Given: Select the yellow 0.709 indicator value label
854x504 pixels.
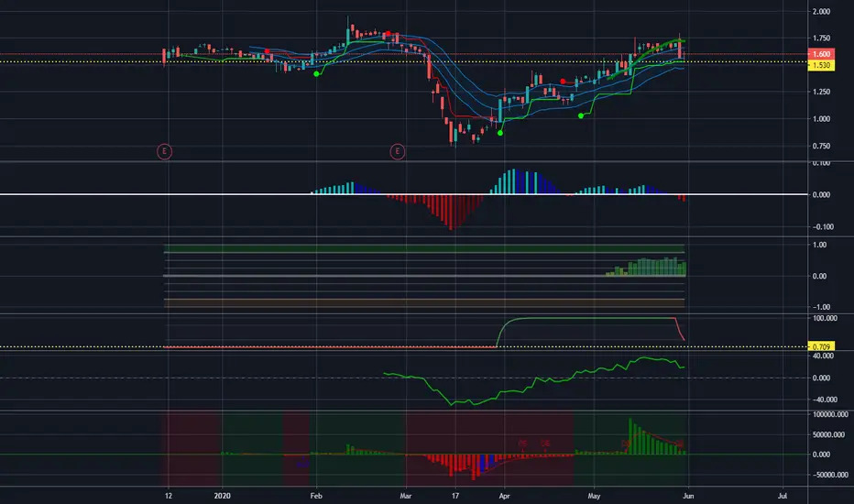Looking at the screenshot, I should (x=821, y=346).
